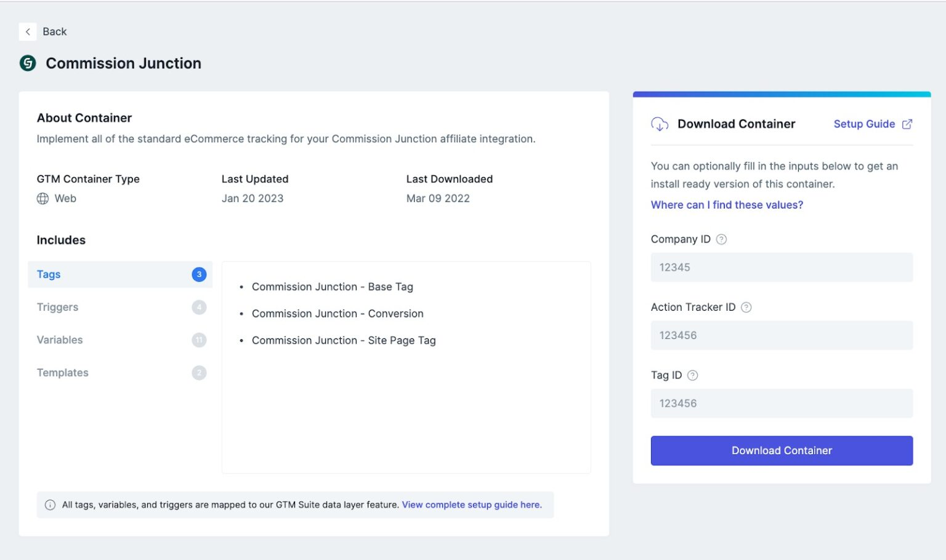Viewport: 946px width, 560px height.
Task: Click the Tag ID help icon
Action: 692,375
